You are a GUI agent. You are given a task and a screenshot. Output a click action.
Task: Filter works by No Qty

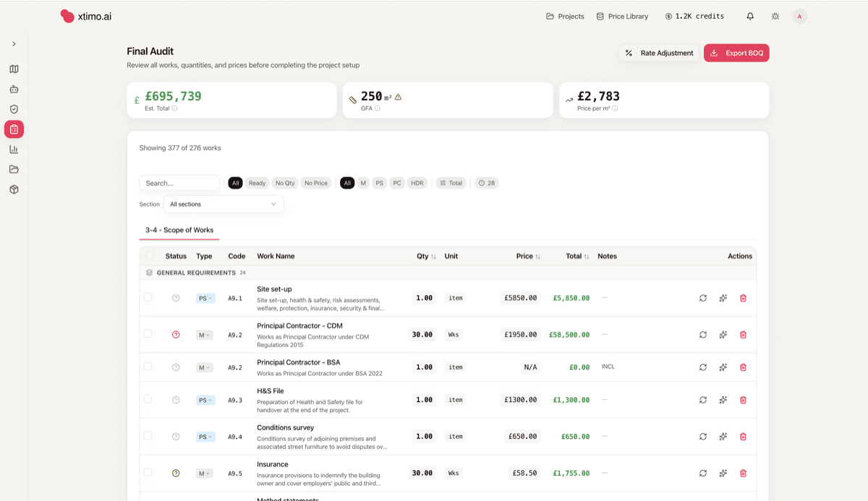pos(285,183)
